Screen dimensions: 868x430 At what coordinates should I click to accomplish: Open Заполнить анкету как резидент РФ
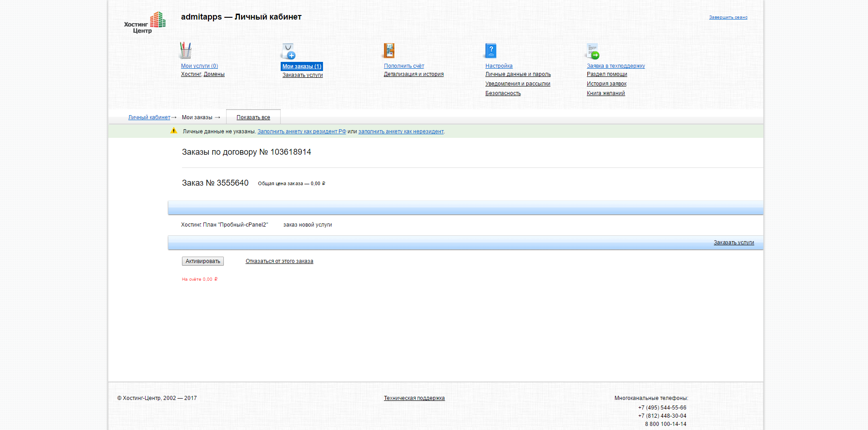(x=302, y=132)
